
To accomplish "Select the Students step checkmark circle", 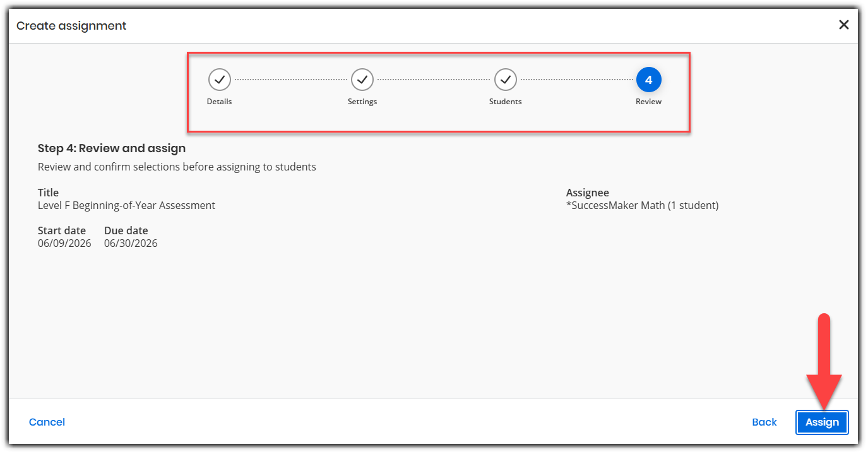I will [x=506, y=80].
